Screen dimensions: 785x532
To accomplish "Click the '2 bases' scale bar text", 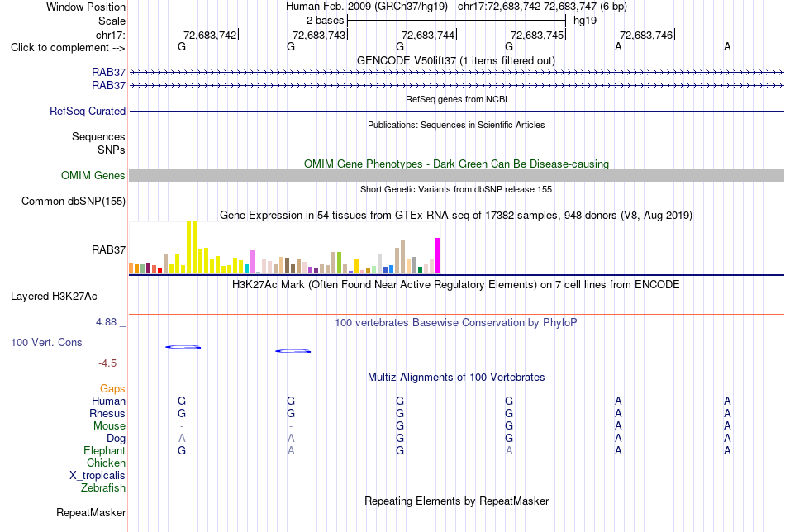I will point(325,21).
